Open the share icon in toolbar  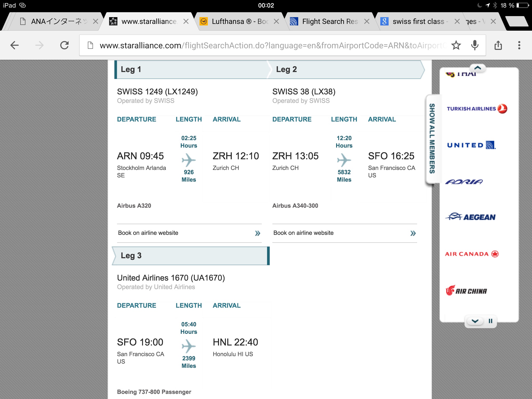point(498,45)
